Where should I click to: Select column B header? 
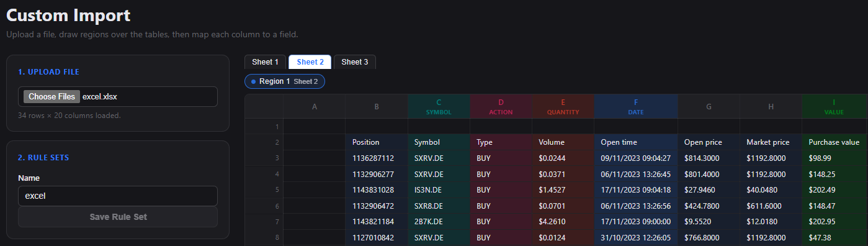tap(377, 106)
